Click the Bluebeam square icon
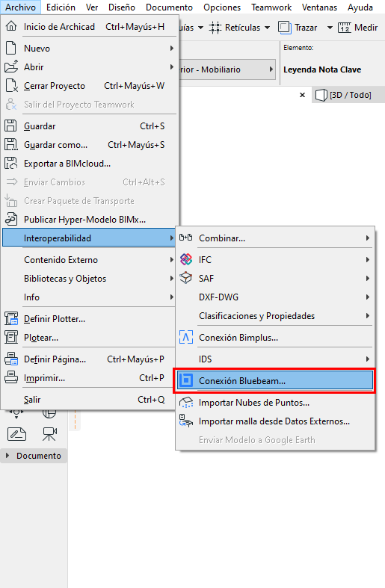Screen dimensions: 385x588 click(x=185, y=380)
